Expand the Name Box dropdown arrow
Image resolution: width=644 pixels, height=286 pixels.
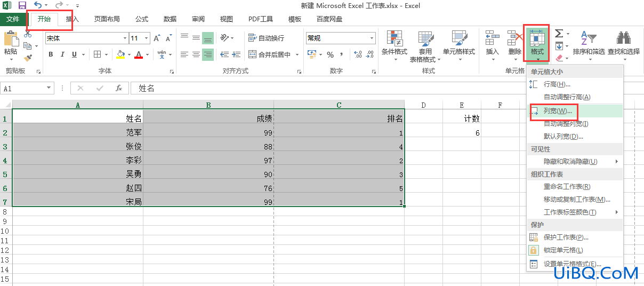click(x=49, y=89)
